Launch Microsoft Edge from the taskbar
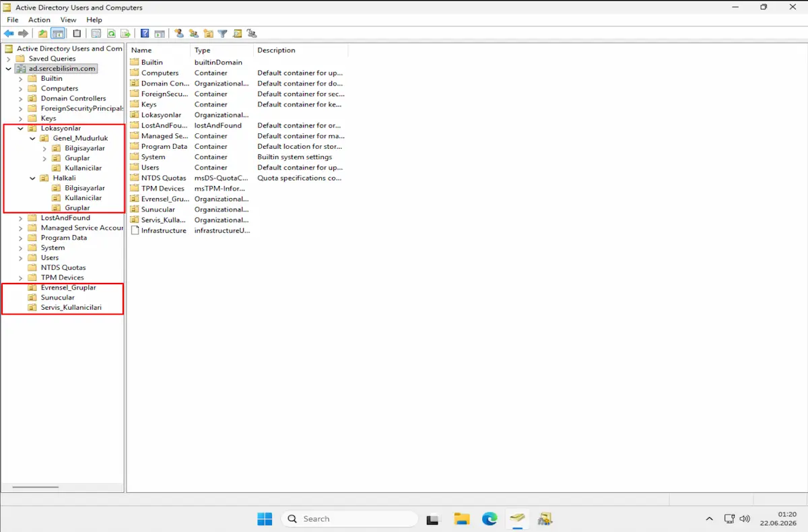Viewport: 808px width, 532px height. (x=490, y=519)
